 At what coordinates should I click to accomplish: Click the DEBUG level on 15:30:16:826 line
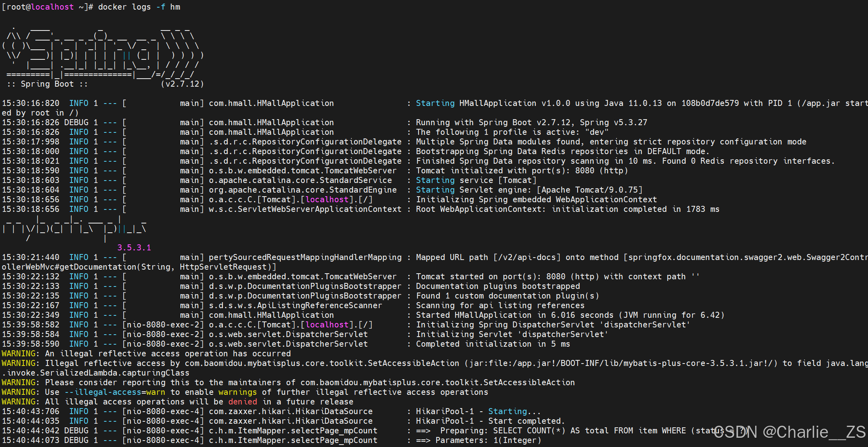76,122
